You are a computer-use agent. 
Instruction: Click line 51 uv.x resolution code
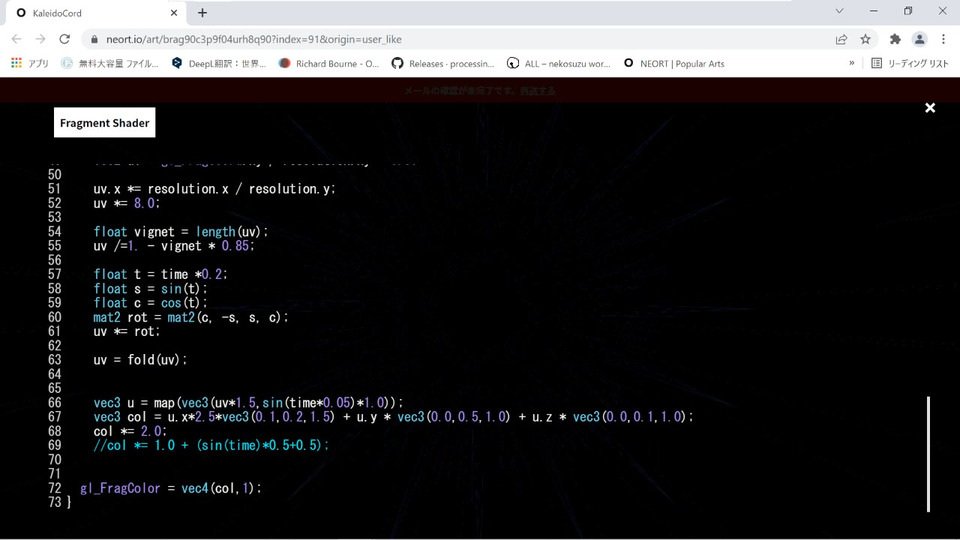pos(214,189)
